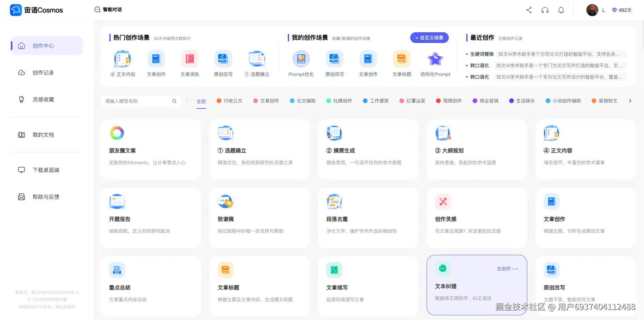644x320 pixels.
Task: Open the 朋友圈文案 card
Action: pos(151,149)
